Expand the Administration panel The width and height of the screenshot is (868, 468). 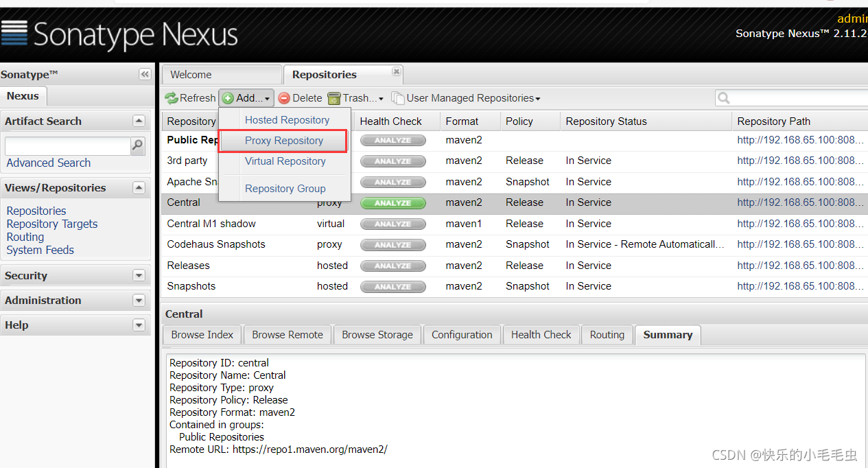pyautogui.click(x=139, y=300)
